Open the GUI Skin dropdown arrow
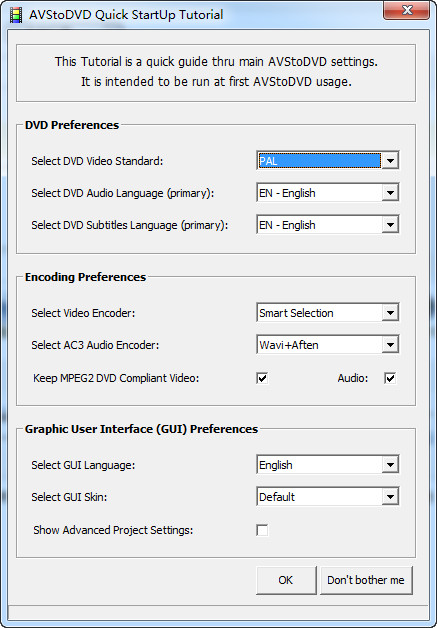437x628 pixels. [x=390, y=497]
